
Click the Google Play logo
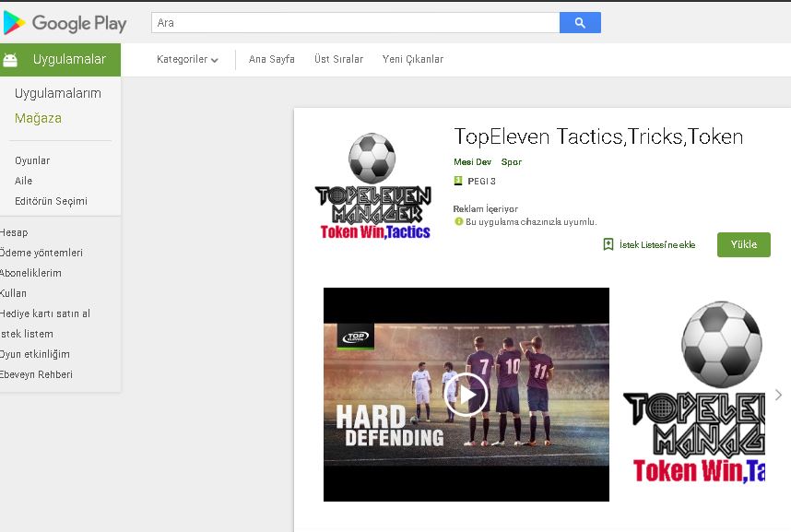(x=65, y=23)
